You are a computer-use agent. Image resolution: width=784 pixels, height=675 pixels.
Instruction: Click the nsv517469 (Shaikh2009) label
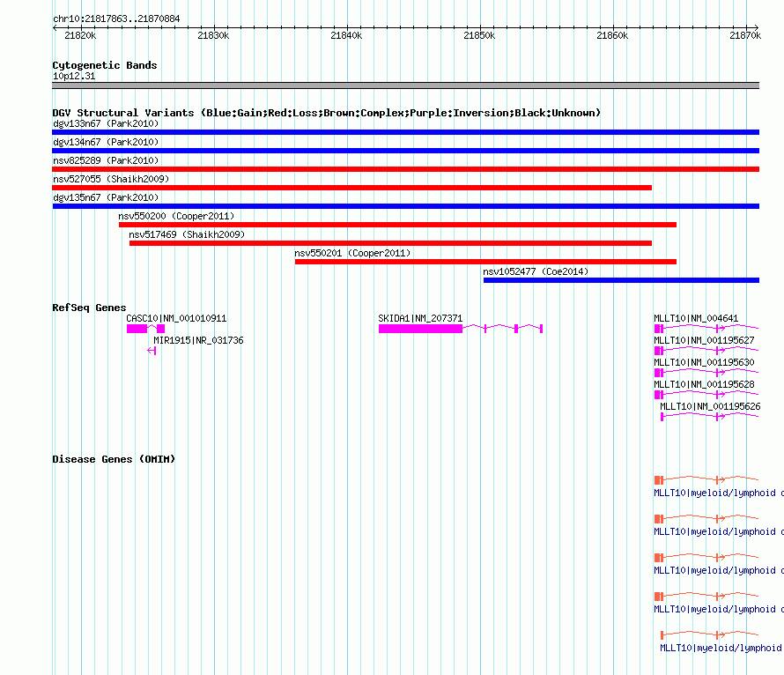click(x=187, y=234)
